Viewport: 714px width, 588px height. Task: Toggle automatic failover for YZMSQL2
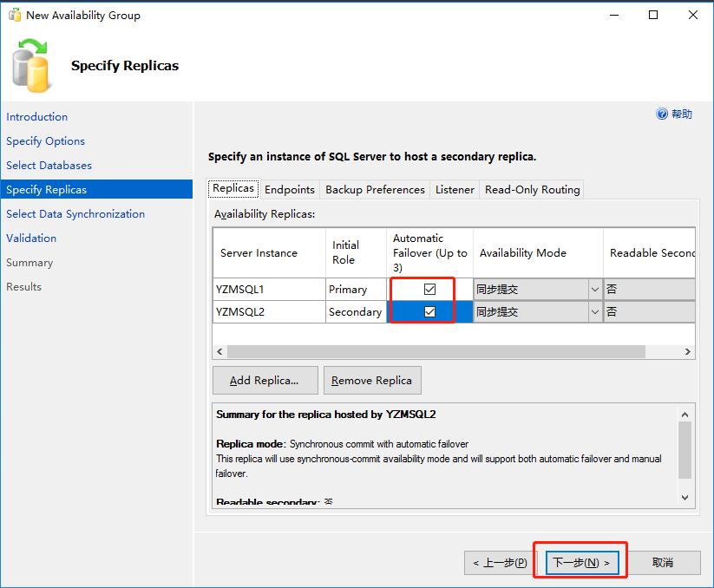point(429,311)
